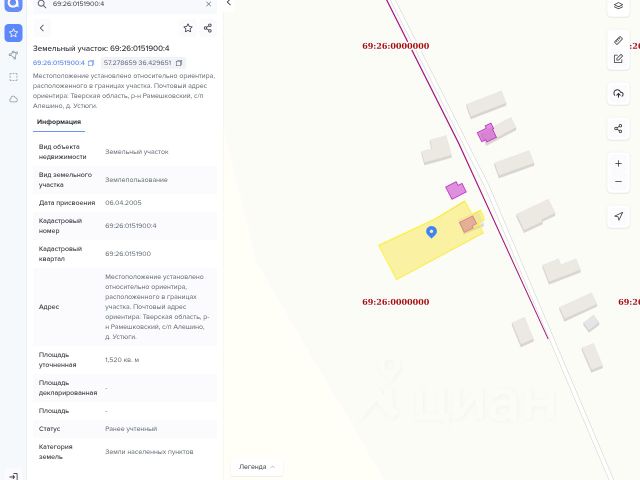Open the map pin tool in the sidebar

(13, 55)
